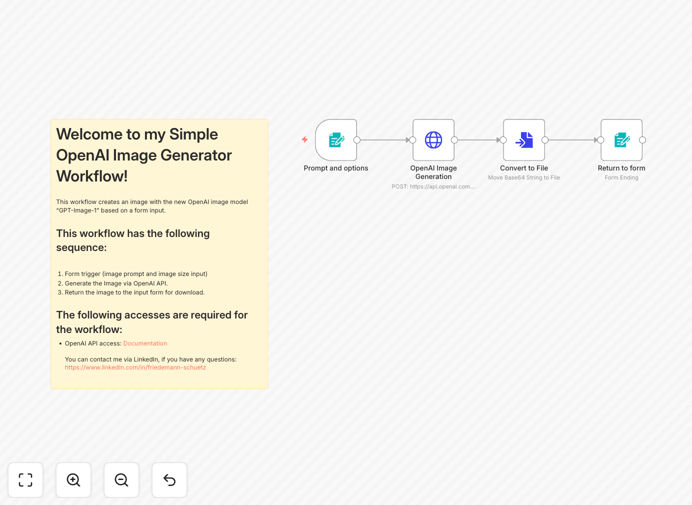Select the Prompt and options form trigger node
Viewport: 692px width, 505px height.
[336, 140]
